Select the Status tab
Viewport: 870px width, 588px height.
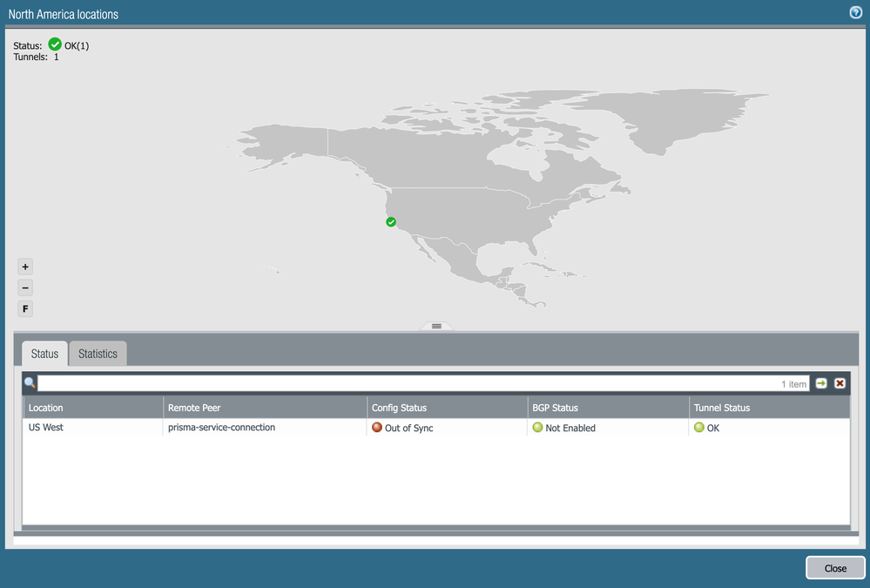click(x=44, y=354)
